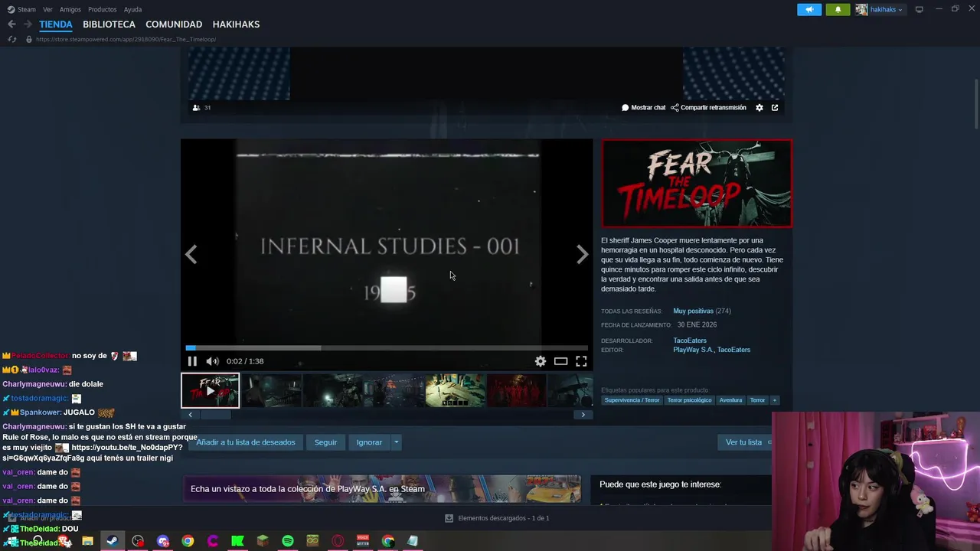
Task: Select the Aventura tag
Action: click(730, 400)
